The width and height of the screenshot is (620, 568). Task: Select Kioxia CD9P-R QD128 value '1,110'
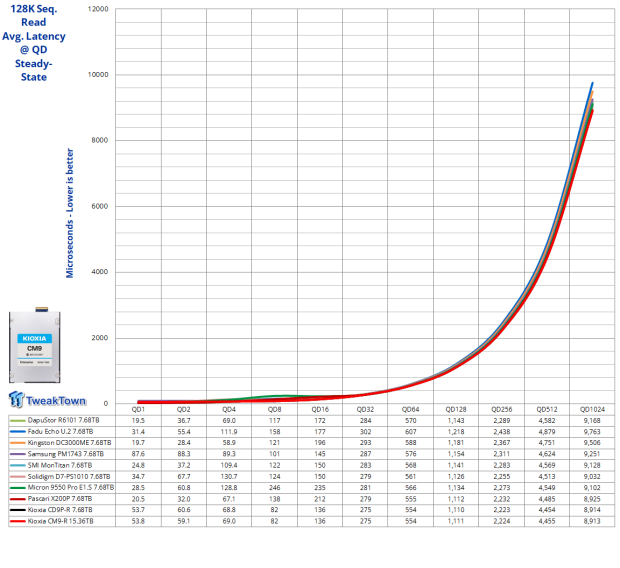click(x=456, y=510)
